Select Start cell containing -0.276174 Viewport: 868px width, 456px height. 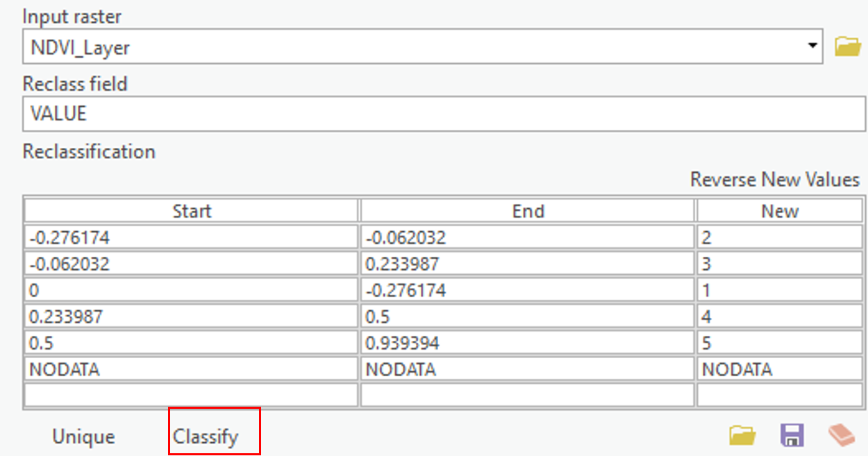[192, 238]
